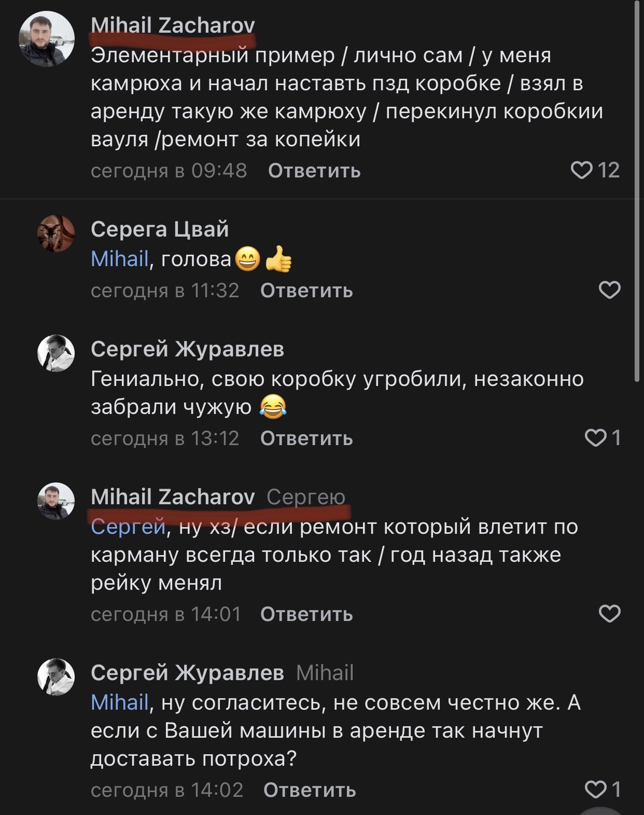Screen dimensions: 644x815
Task: Open blue Mihail mention in Серега's comment
Action: [x=120, y=258]
